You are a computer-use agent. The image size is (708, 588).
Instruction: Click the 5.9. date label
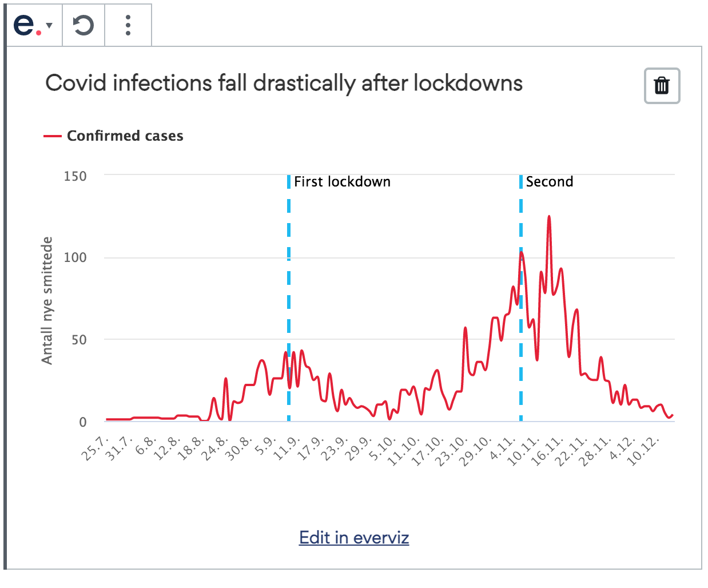pos(266,447)
